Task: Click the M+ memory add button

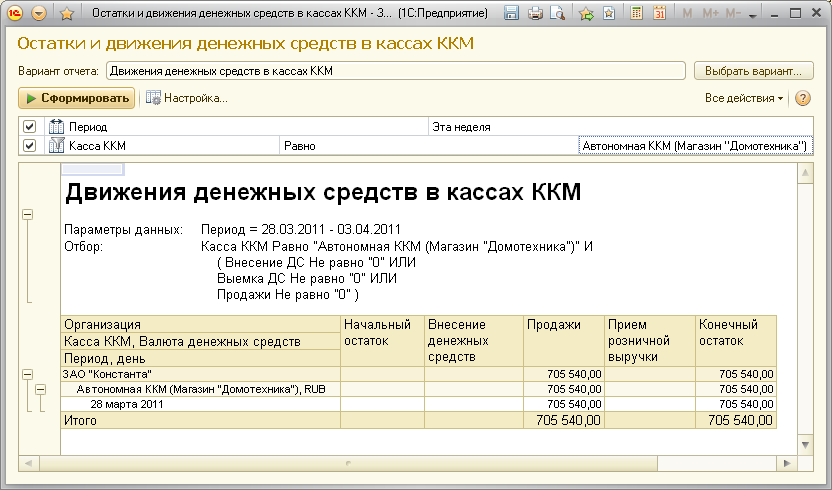Action: point(710,13)
